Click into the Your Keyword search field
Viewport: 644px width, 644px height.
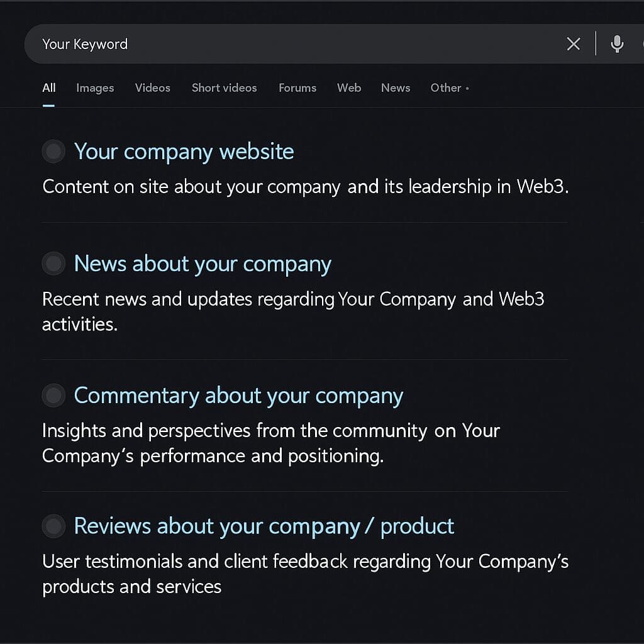pos(283,44)
